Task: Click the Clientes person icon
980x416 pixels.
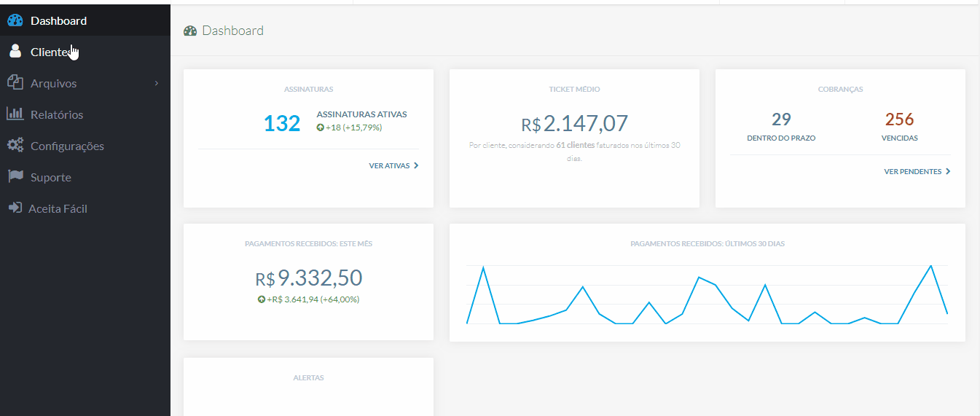Action: click(x=15, y=52)
